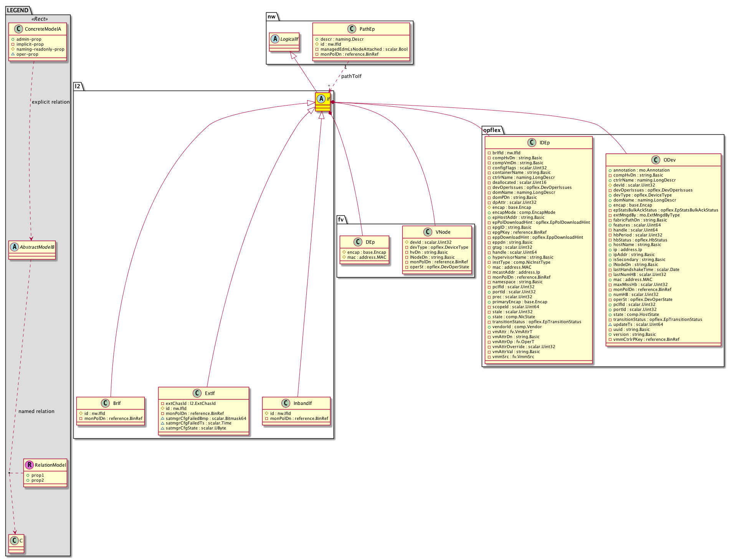This screenshot has height=560, width=732.
Task: Click the InbandIf class icon
Action: pyautogui.click(x=286, y=403)
